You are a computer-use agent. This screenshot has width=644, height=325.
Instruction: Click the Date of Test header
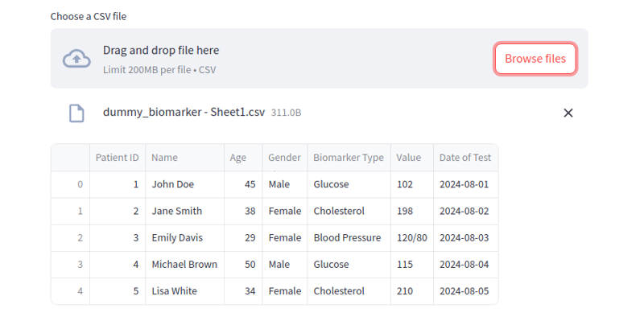(465, 158)
